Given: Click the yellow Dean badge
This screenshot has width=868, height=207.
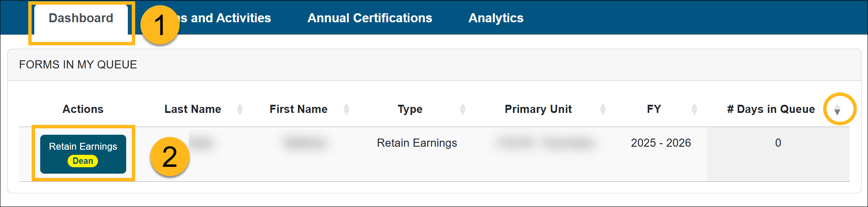Looking at the screenshot, I should tap(83, 161).
